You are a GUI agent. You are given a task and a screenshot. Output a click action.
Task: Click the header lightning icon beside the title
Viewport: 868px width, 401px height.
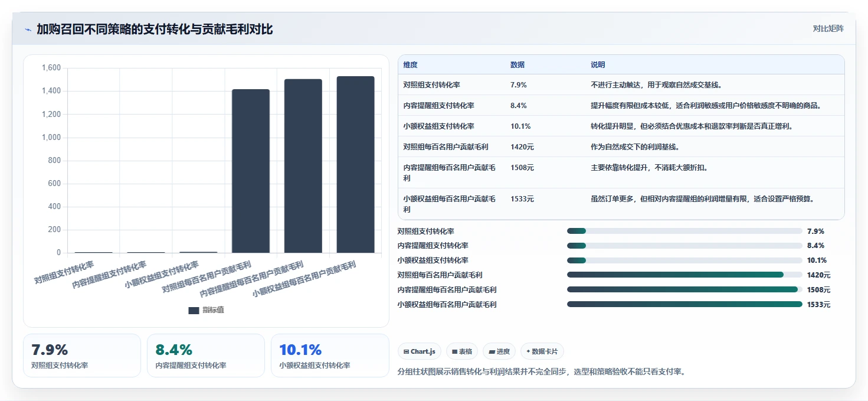pyautogui.click(x=28, y=30)
